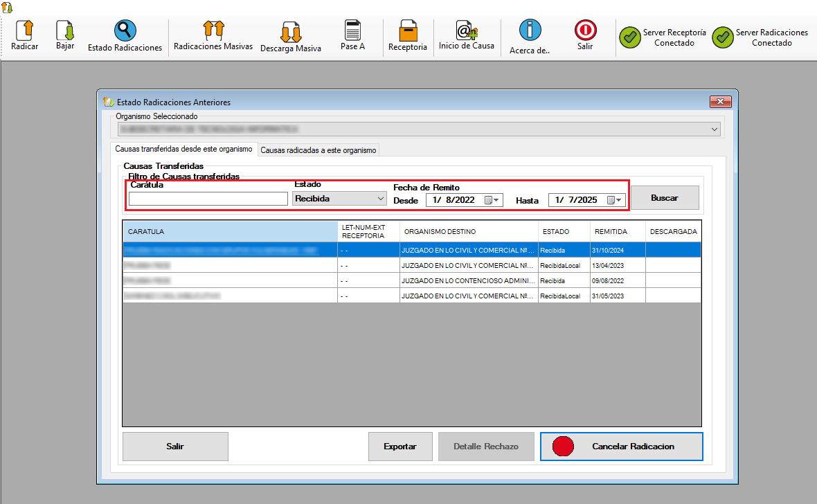Viewport: 817px width, 504px height.
Task: Open the Hasta date picker calendar
Action: (614, 200)
